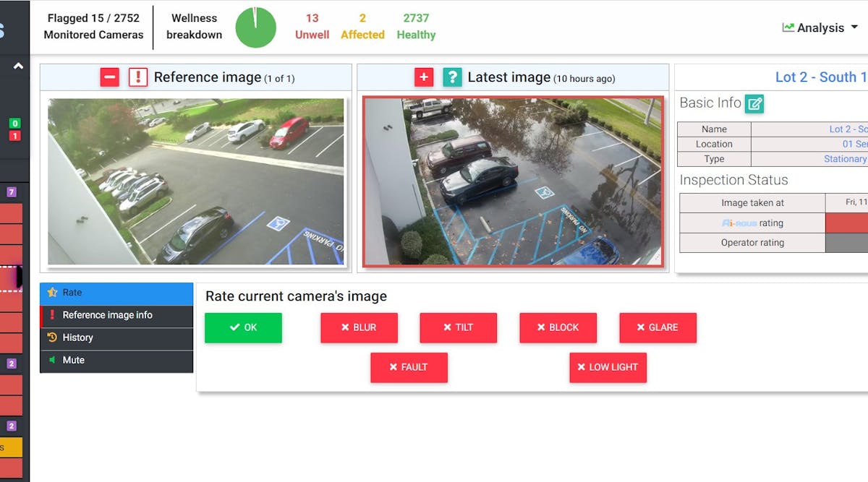Rate the current camera image as OK
This screenshot has width=868, height=482.
coord(243,327)
